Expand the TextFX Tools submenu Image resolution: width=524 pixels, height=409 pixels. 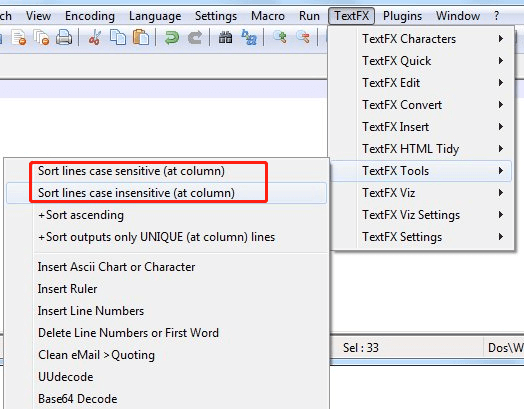[422, 171]
